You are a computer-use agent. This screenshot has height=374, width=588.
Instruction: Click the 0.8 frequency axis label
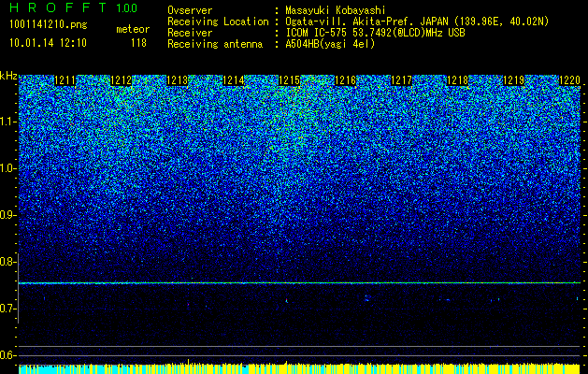[x=7, y=262]
